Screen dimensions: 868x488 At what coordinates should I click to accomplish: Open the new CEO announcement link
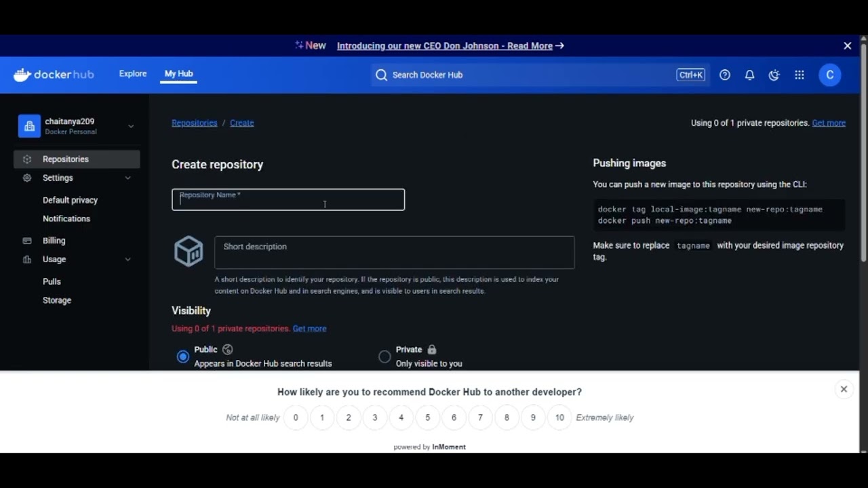445,46
